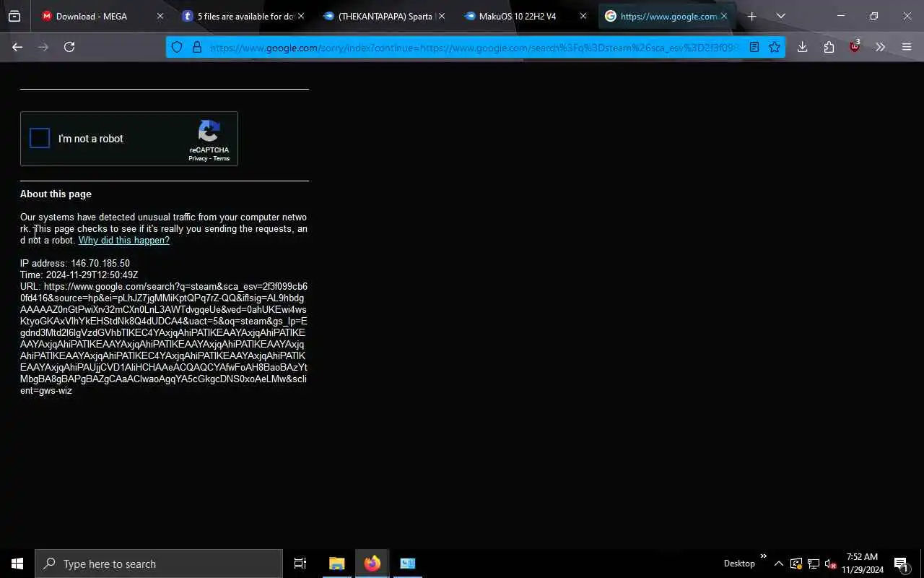Click the Type here to search box
This screenshot has height=578, width=924.
pos(159,564)
